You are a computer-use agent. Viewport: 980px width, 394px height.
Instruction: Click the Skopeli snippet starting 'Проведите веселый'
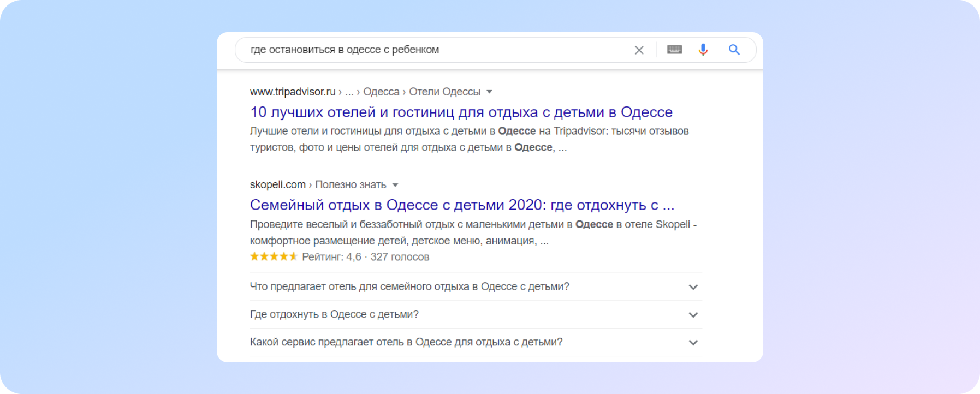pos(473,232)
